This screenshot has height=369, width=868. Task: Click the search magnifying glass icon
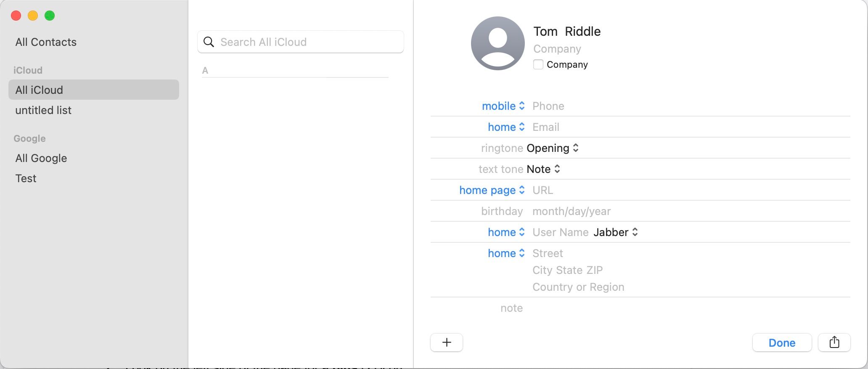209,42
